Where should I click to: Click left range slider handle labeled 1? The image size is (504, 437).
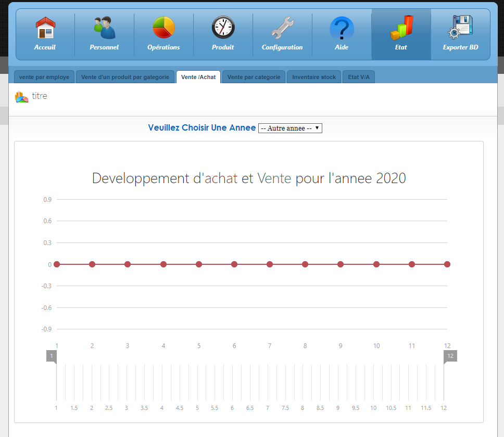pos(52,356)
